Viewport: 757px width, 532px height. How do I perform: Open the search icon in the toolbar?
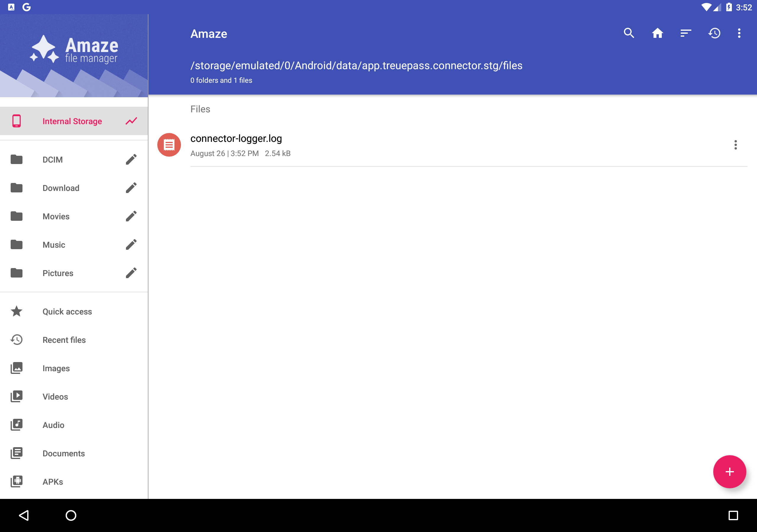[x=629, y=33]
